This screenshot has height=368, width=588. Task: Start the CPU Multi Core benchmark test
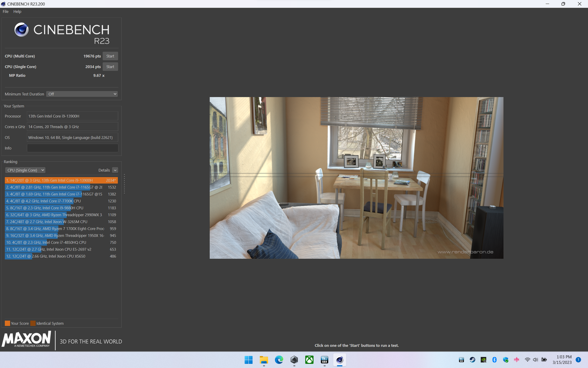(x=110, y=56)
